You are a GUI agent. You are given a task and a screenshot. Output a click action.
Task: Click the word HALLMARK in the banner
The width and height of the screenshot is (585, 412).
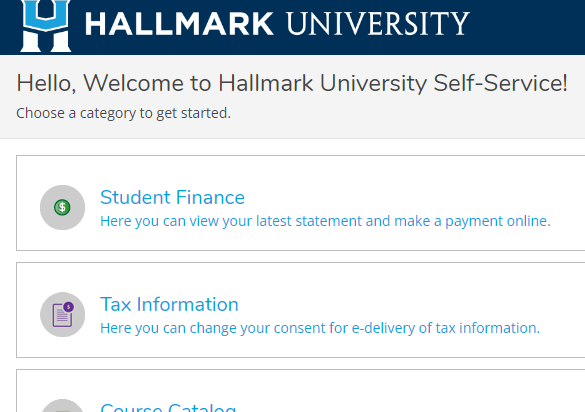(x=179, y=24)
